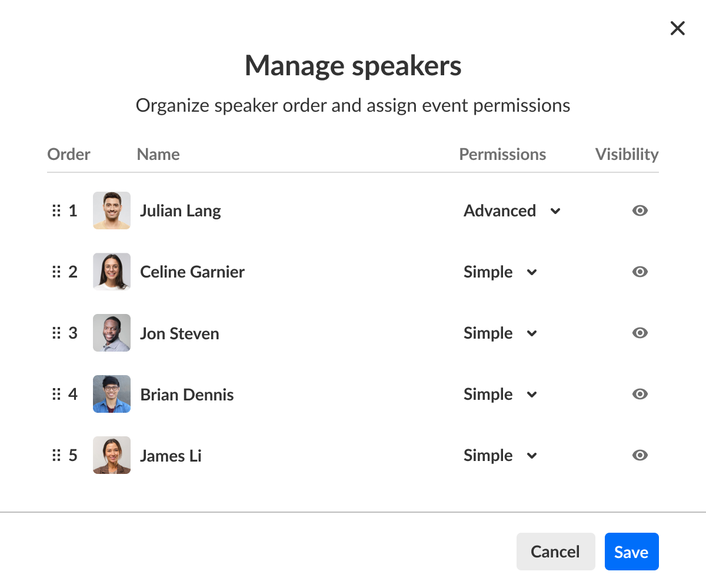Toggle visibility eye for James Li
The width and height of the screenshot is (706, 588).
640,455
